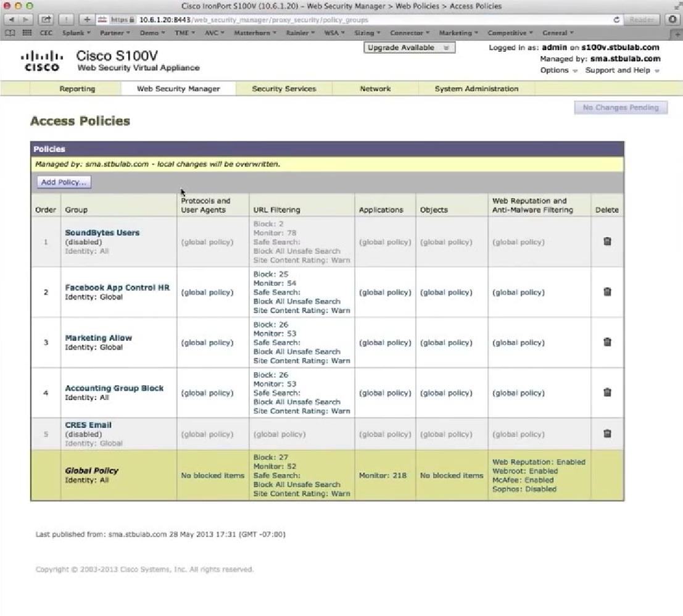683x616 pixels.
Task: Open the Rainier bookmarks folder
Action: pyautogui.click(x=300, y=33)
